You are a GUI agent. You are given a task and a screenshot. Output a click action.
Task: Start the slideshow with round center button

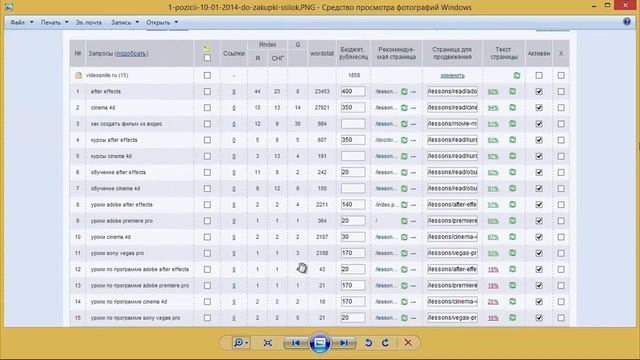click(x=320, y=343)
